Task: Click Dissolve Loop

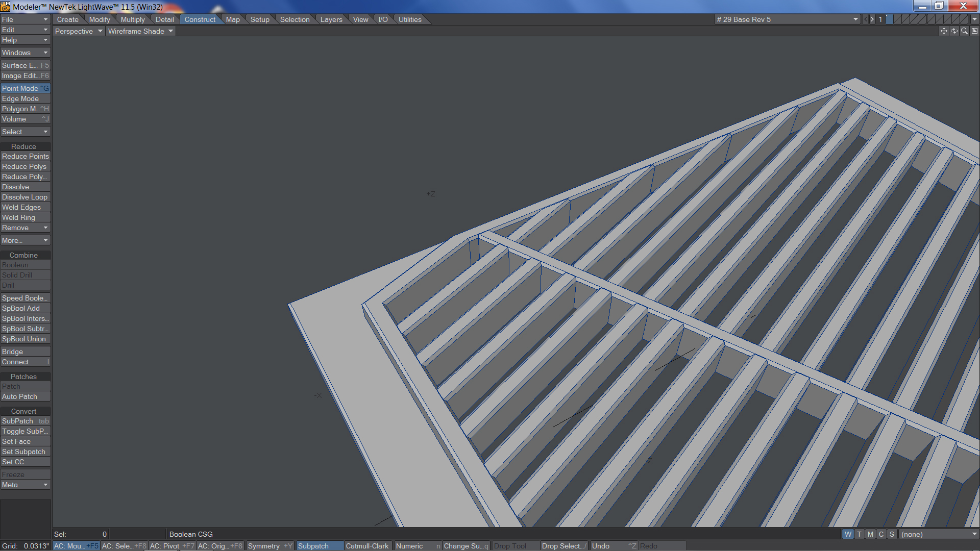Action: 25,197
